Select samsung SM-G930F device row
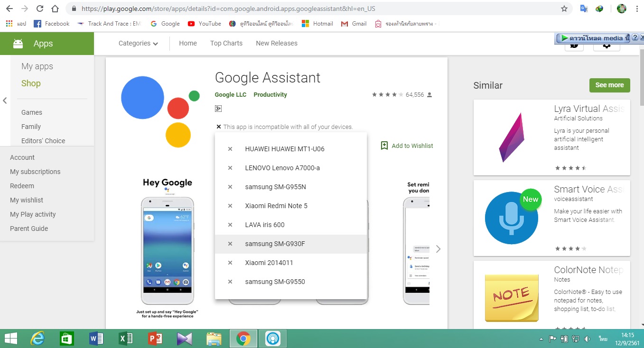644x348 pixels. [x=291, y=244]
